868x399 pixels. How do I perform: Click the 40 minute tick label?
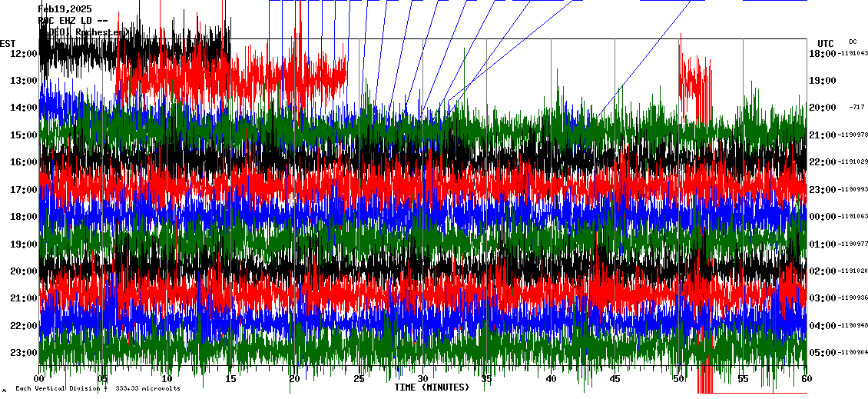(551, 379)
